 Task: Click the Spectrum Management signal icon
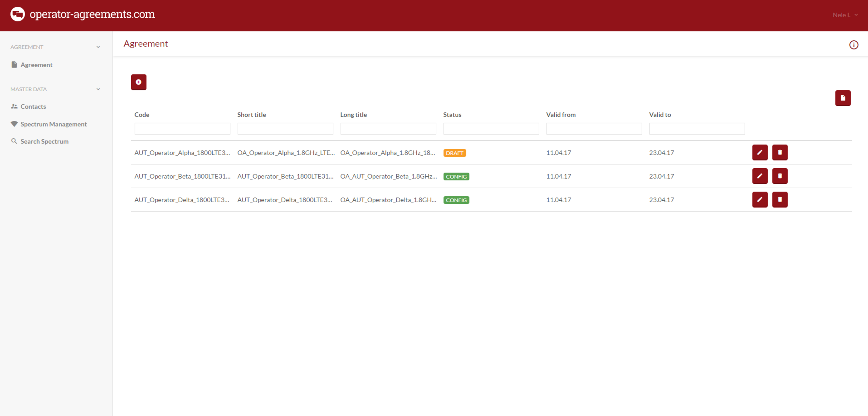click(x=14, y=124)
